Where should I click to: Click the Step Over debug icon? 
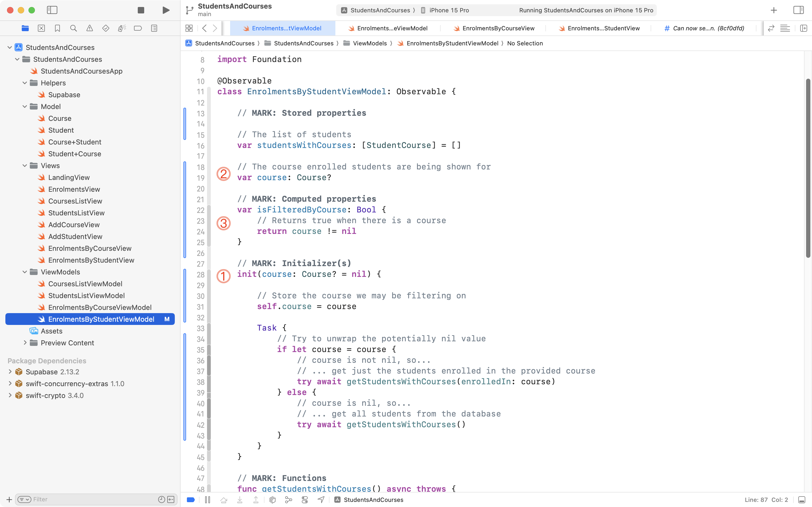click(224, 499)
